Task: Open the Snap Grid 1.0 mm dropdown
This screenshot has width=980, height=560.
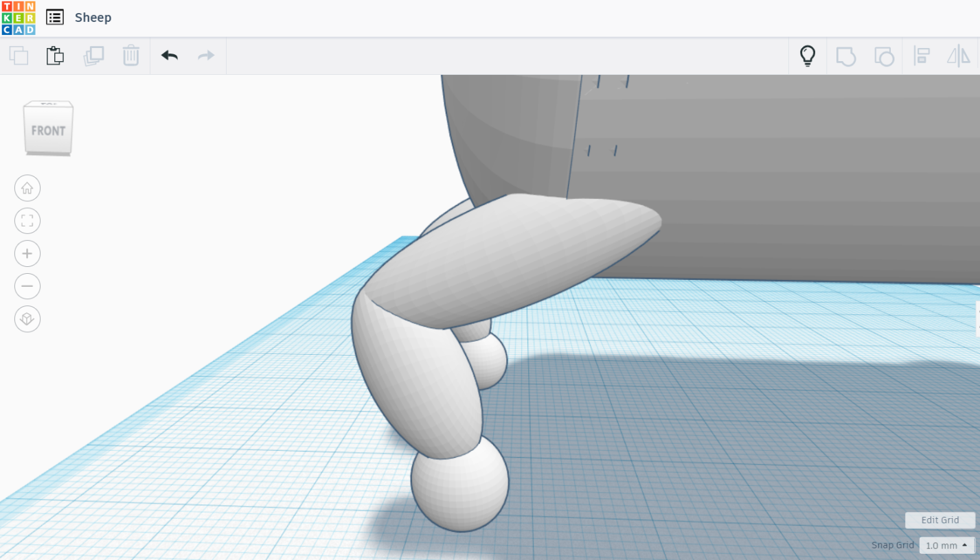Action: coord(947,546)
